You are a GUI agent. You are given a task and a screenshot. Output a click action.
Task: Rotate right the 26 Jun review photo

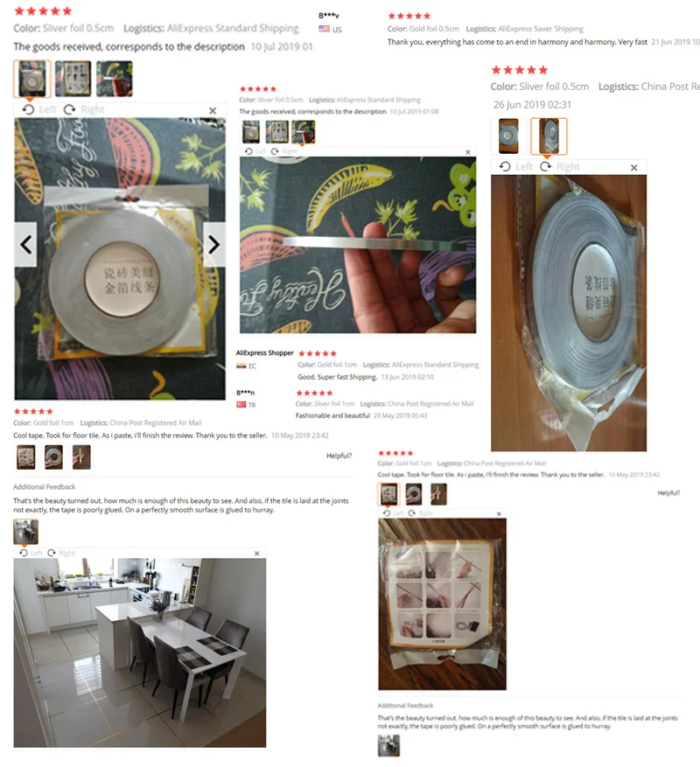coord(559,167)
